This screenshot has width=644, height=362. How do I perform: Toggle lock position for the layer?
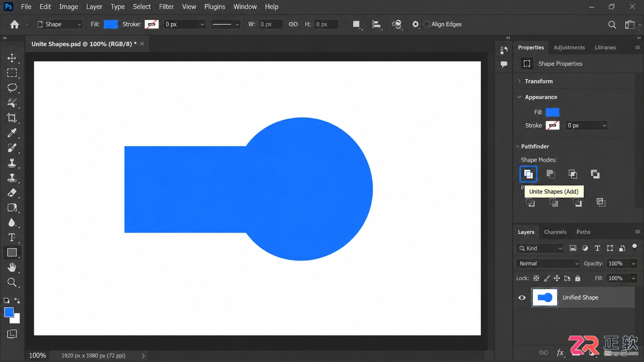(x=557, y=278)
